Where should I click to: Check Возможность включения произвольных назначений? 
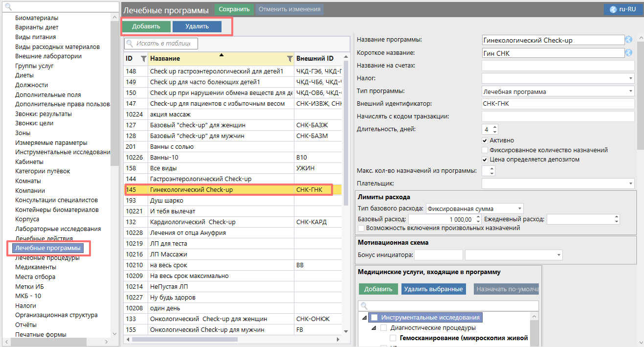tap(361, 228)
